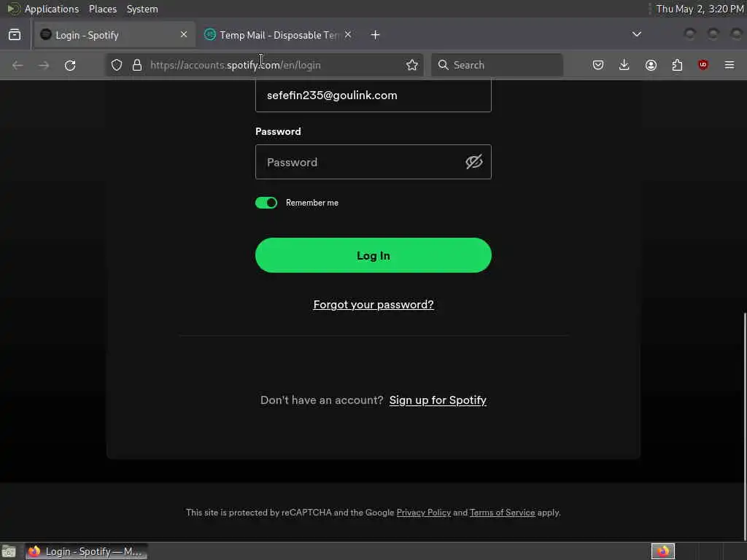Open the Downloads panel
Image resolution: width=747 pixels, height=560 pixels.
coord(624,65)
